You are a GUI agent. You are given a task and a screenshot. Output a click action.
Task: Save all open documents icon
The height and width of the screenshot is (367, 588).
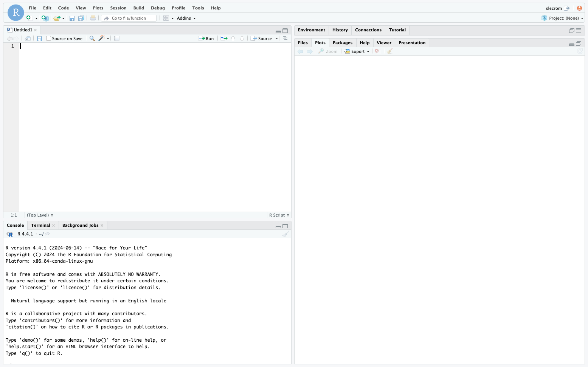(81, 18)
